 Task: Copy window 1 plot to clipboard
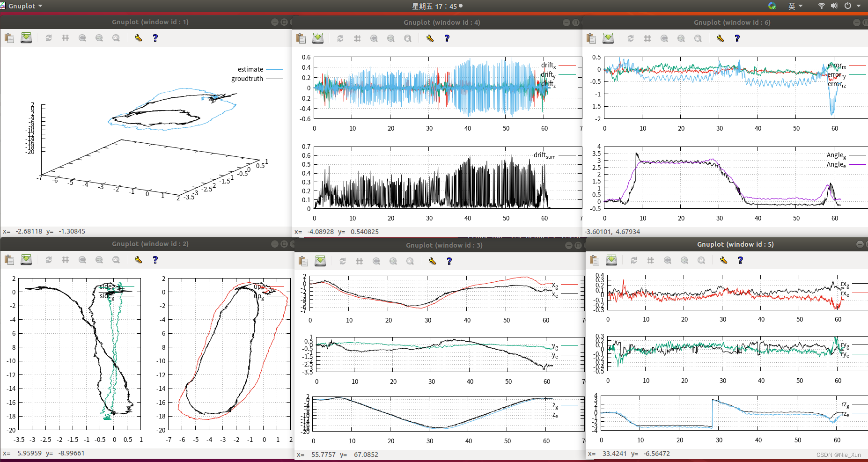tap(9, 38)
